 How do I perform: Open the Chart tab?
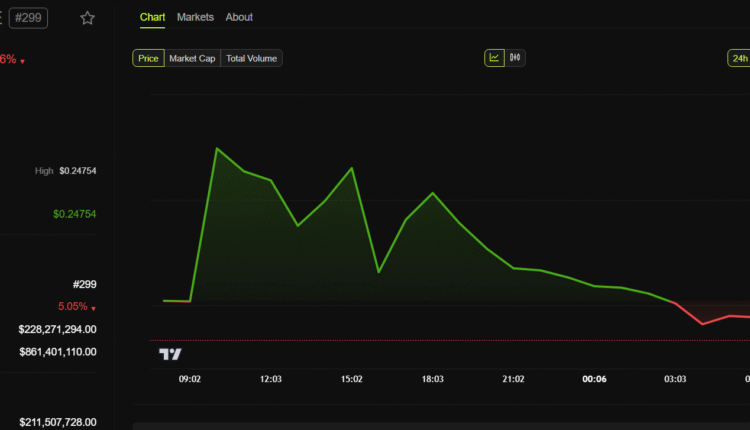[153, 17]
